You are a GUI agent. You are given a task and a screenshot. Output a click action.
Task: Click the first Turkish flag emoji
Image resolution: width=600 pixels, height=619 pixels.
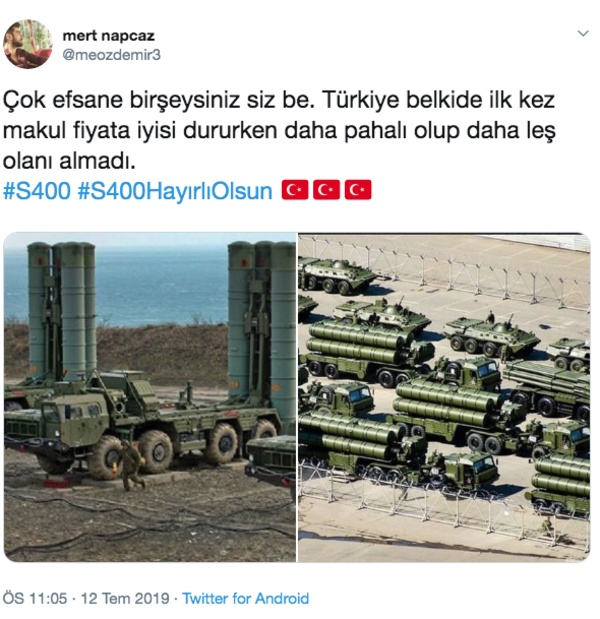[x=294, y=190]
